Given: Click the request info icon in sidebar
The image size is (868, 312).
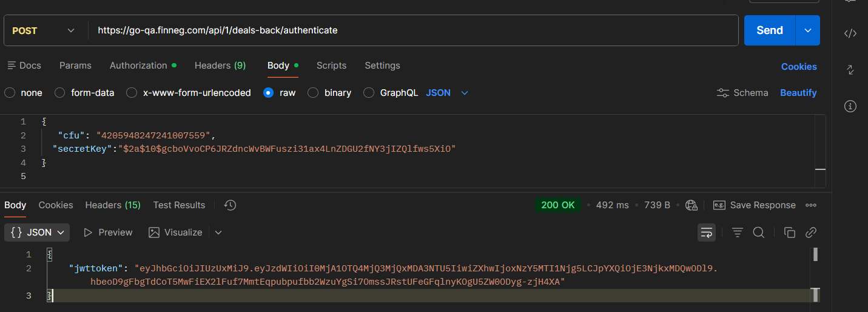Looking at the screenshot, I should click(850, 106).
